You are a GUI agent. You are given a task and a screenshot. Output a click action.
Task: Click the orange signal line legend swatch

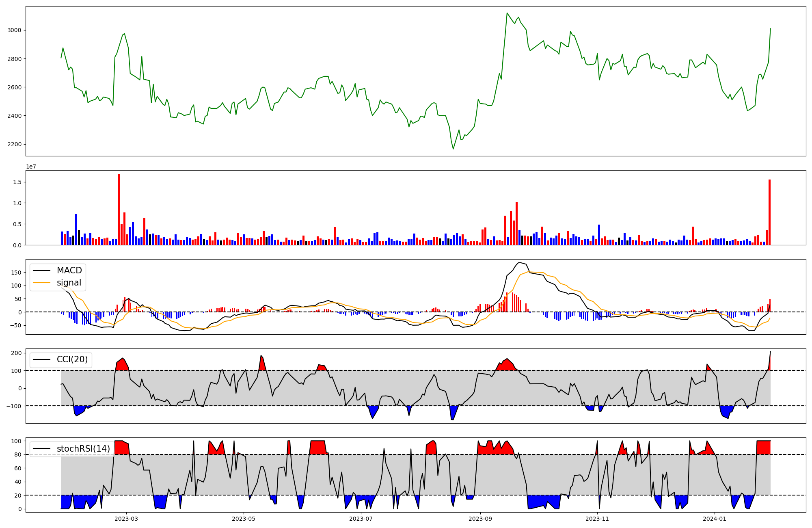(42, 283)
